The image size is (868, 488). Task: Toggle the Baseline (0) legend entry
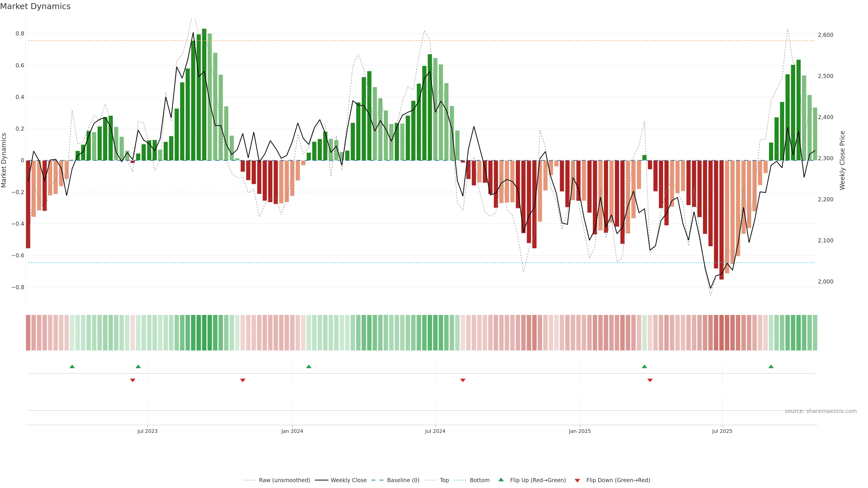tap(403, 480)
